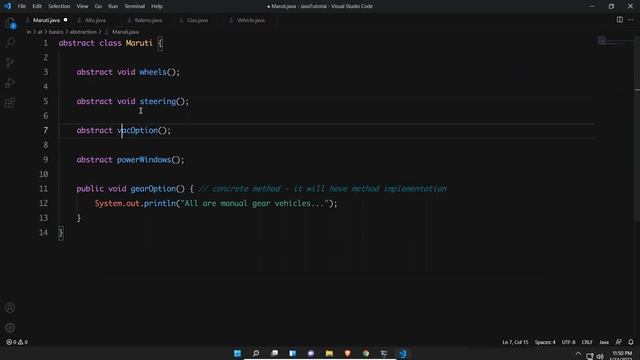The width and height of the screenshot is (640, 360).
Task: Open the Selection menu
Action: [59, 6]
